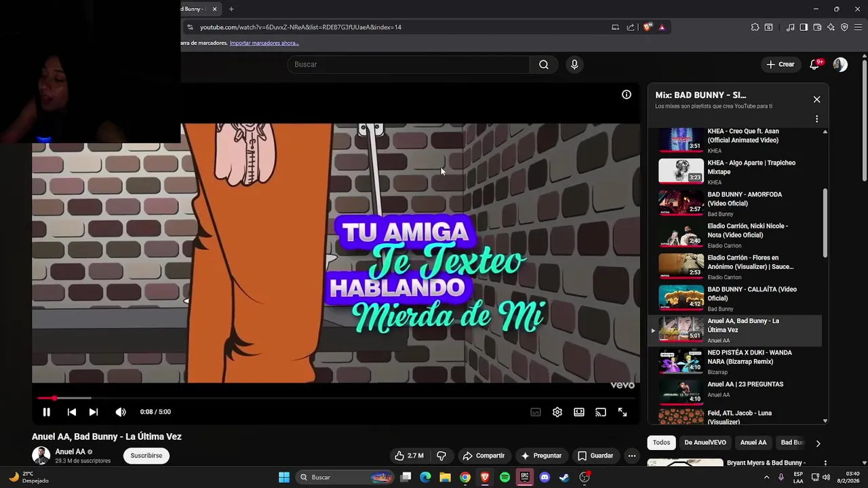Cast video to a TV
The height and width of the screenshot is (488, 868).
coord(601,412)
